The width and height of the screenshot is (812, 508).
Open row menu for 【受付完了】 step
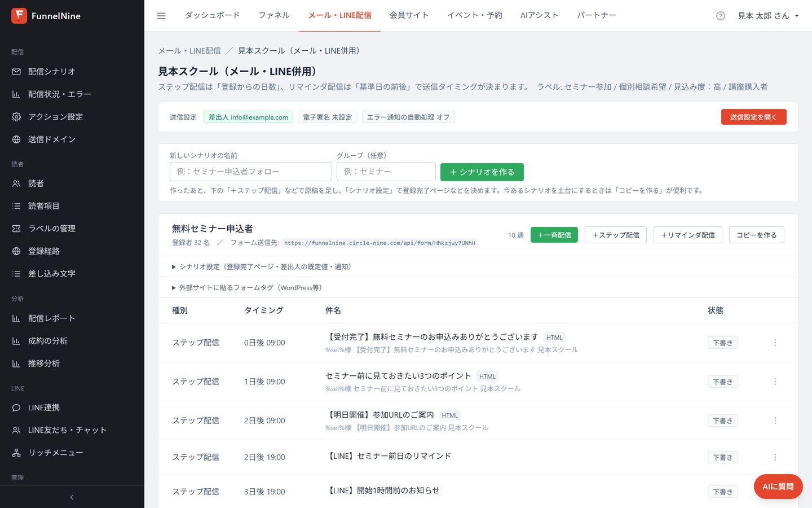click(775, 343)
